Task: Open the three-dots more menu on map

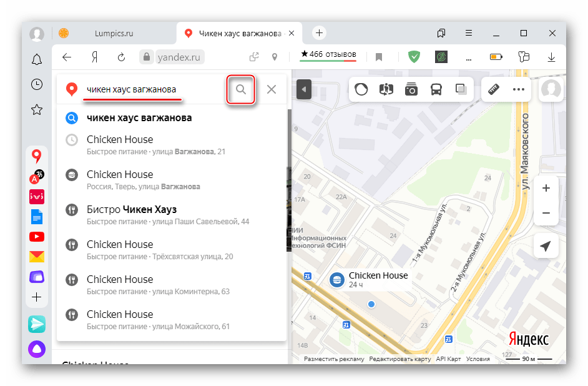Action: click(519, 89)
